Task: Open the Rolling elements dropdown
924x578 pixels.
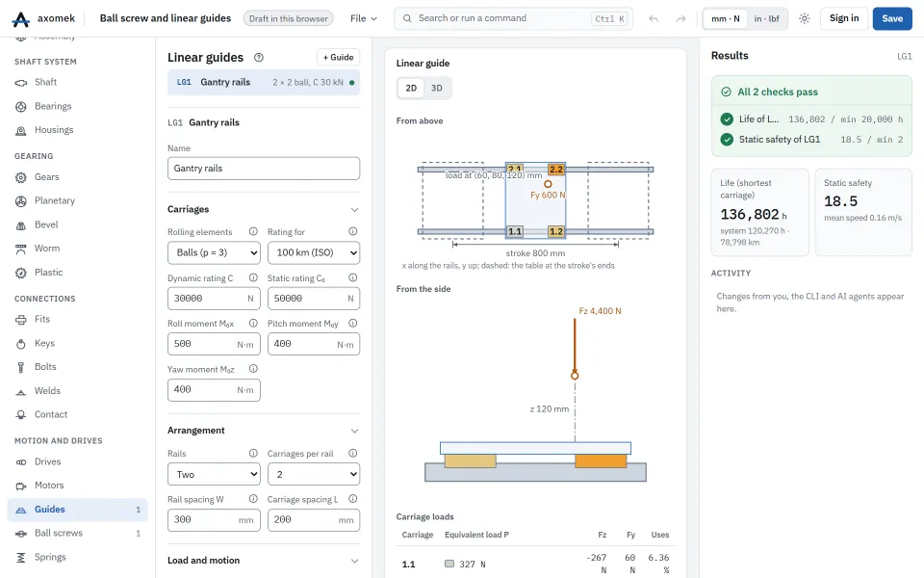Action: [214, 252]
